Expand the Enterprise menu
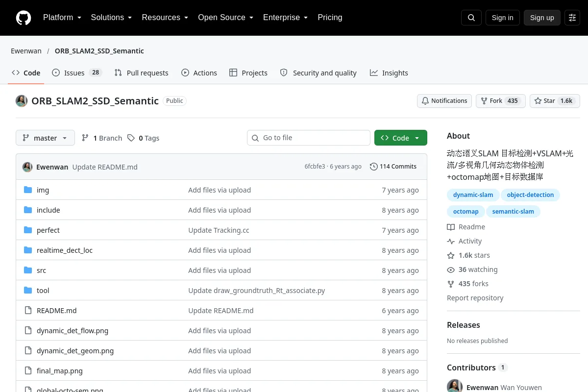 (285, 18)
